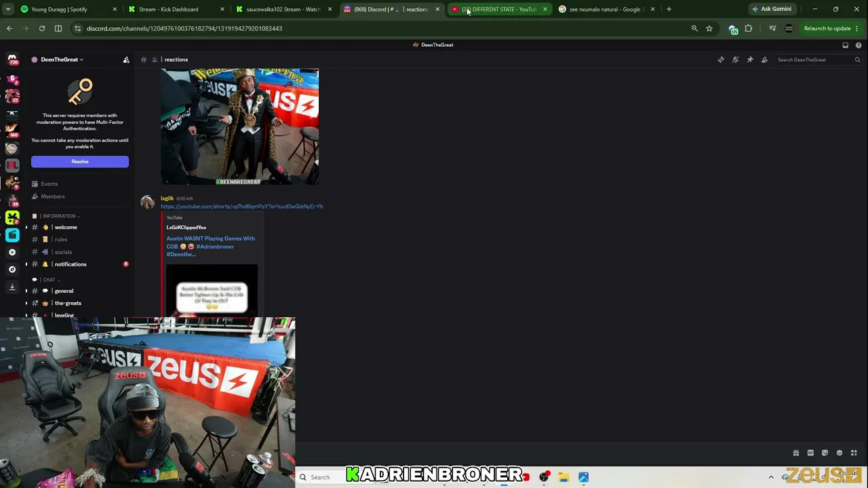Open the king costume image attachment
Screen dimensions: 868x488
tap(240, 126)
